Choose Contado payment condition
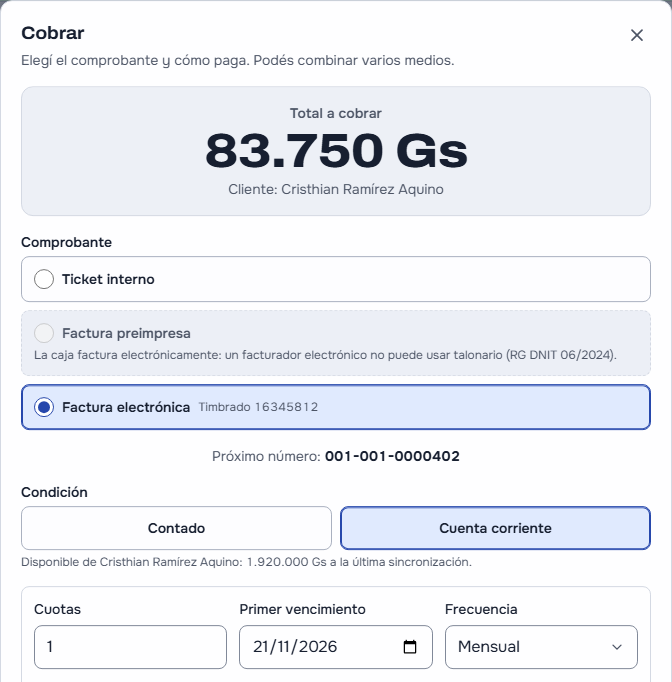672x682 pixels. tap(176, 528)
